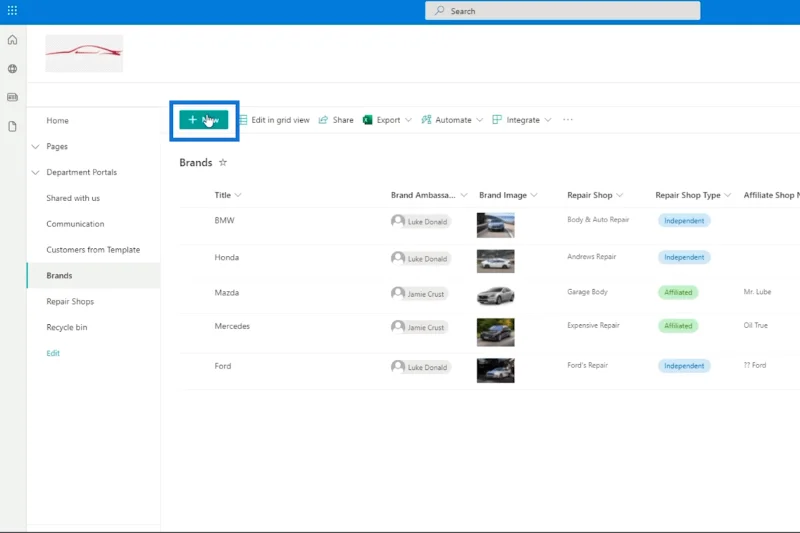Open Customers from Template list

93,250
